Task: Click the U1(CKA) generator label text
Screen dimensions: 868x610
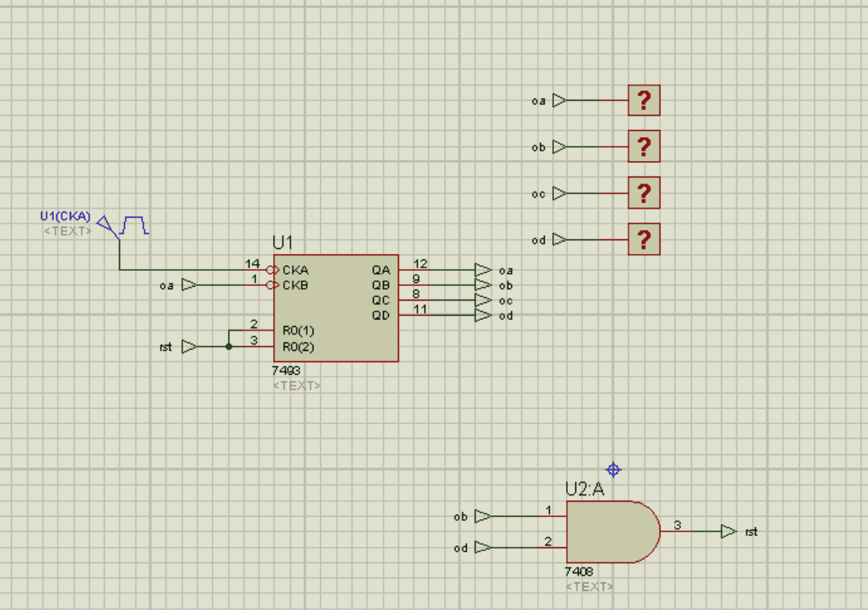Action: (x=65, y=216)
